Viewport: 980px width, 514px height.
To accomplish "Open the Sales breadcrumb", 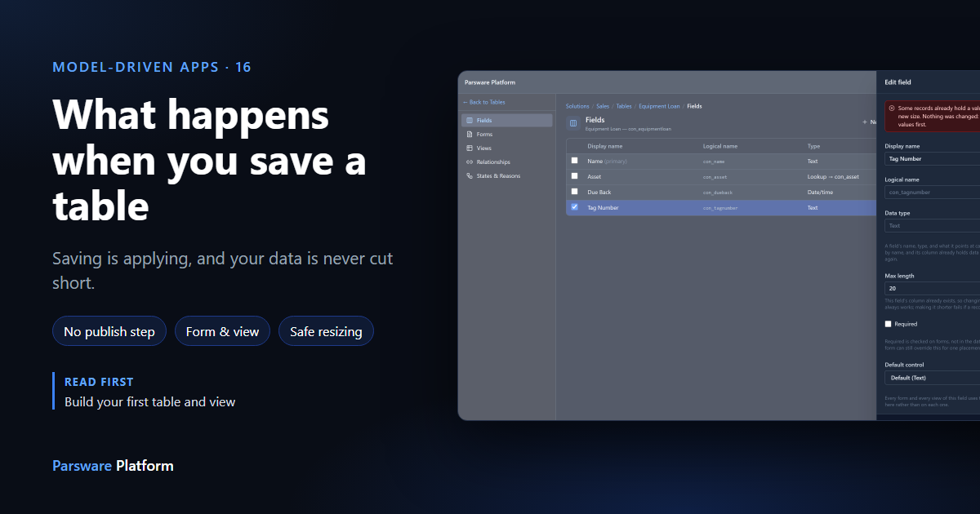I will (x=603, y=106).
